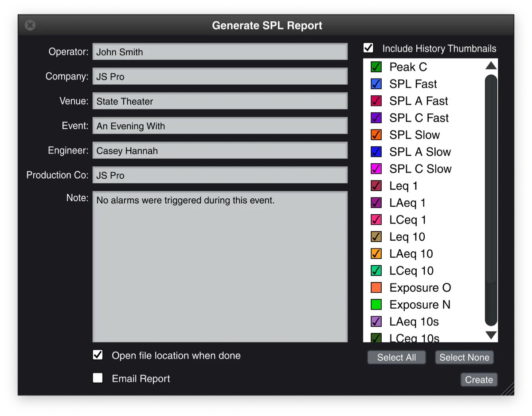532x416 pixels.
Task: Toggle the SPL C Slow checkbox
Action: (x=376, y=169)
